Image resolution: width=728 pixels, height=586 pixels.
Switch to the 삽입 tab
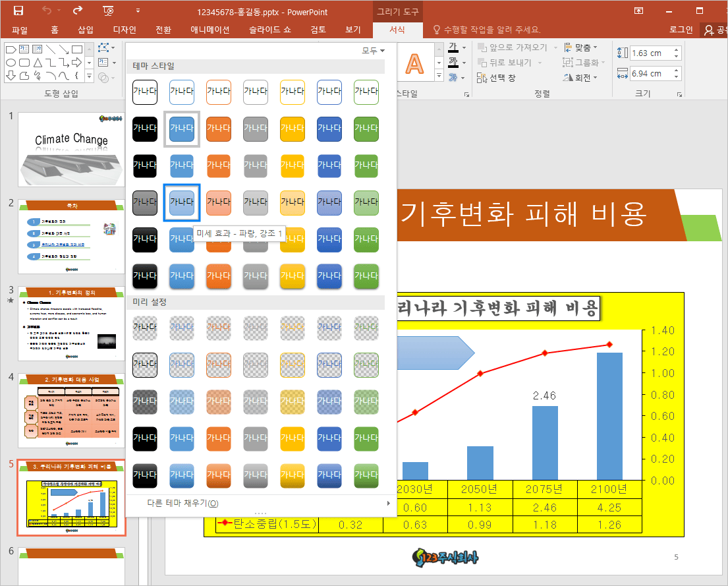click(x=86, y=30)
